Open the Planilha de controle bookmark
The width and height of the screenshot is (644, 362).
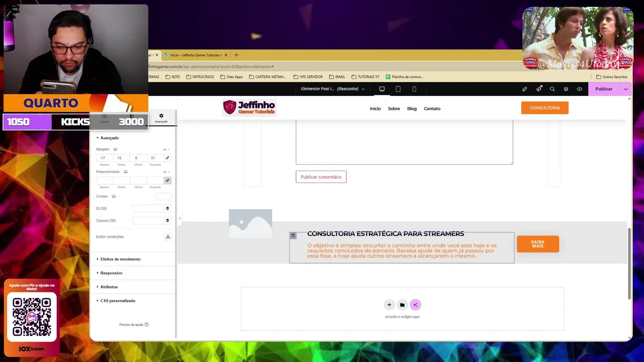click(405, 77)
